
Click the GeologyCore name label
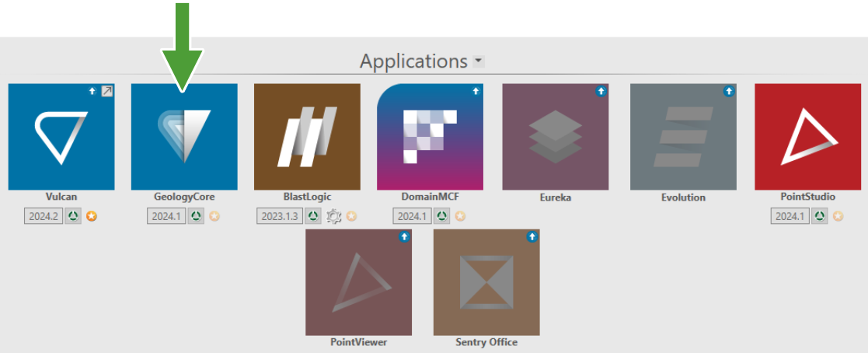tap(184, 197)
